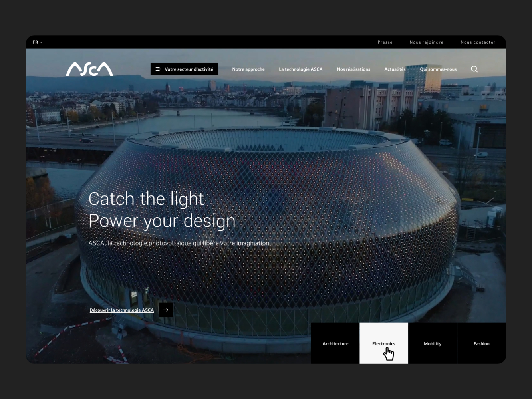Open Nous contacter in top bar
Image resolution: width=532 pixels, height=399 pixels.
478,42
